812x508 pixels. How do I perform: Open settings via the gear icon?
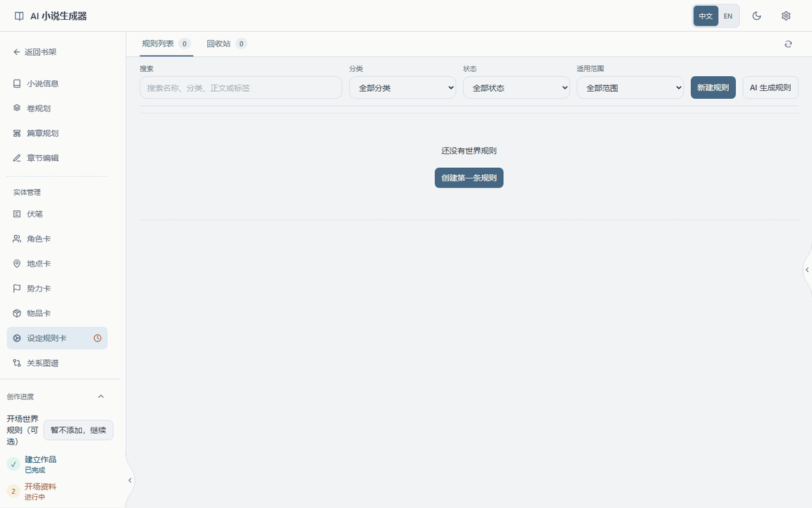(x=786, y=16)
